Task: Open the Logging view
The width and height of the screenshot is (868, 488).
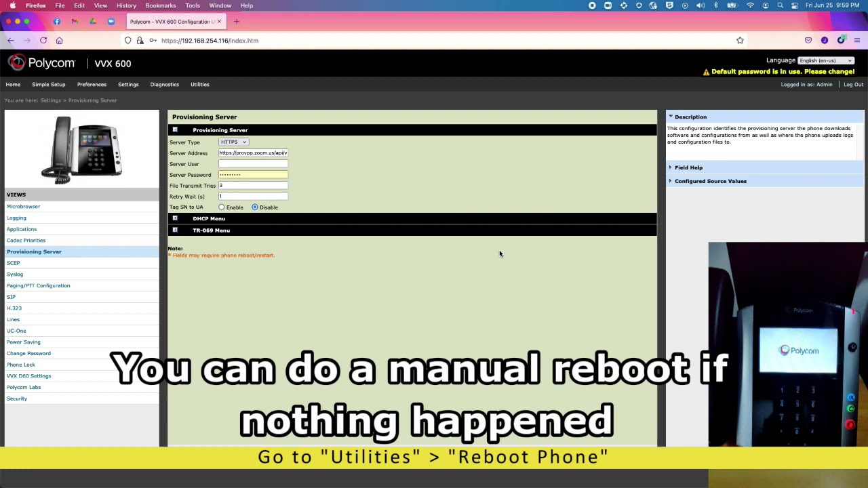Action: click(16, 218)
